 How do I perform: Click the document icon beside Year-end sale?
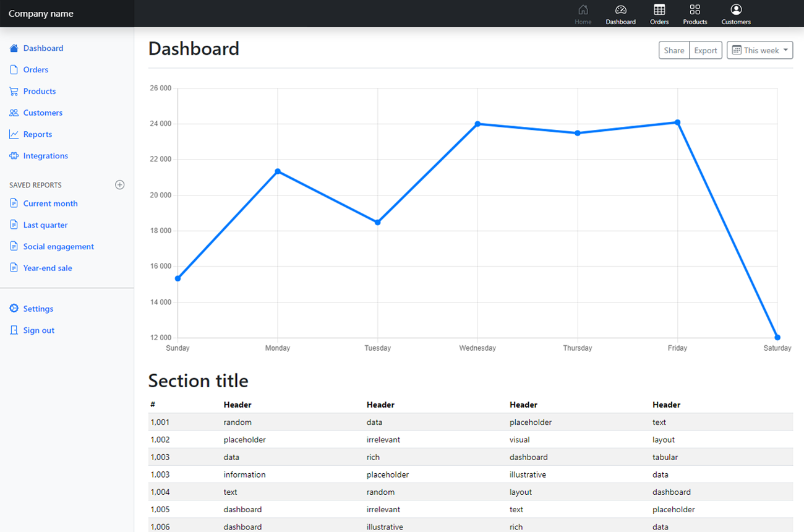(x=14, y=268)
